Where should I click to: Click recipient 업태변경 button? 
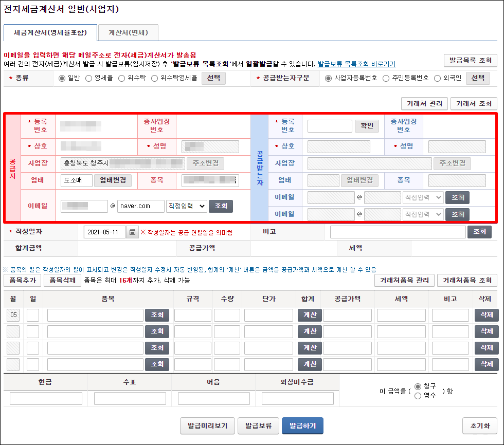pyautogui.click(x=359, y=180)
